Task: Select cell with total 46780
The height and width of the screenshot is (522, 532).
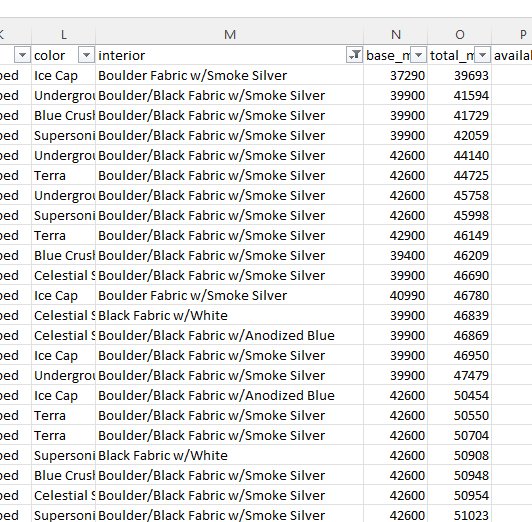Action: click(460, 295)
